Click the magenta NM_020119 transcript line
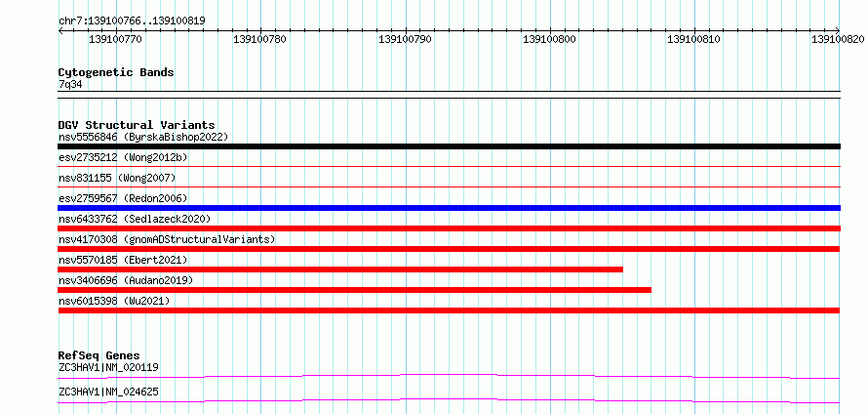The height and width of the screenshot is (414, 868). [449, 376]
